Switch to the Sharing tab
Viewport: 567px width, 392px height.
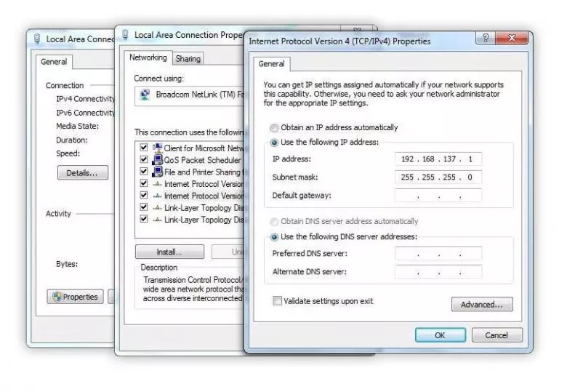point(188,59)
